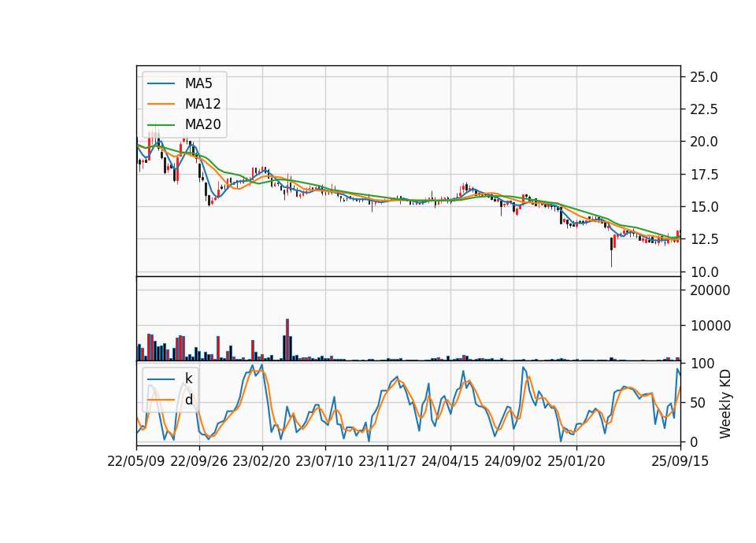Click the k legend entry
The image size is (756, 543).
pos(188,379)
